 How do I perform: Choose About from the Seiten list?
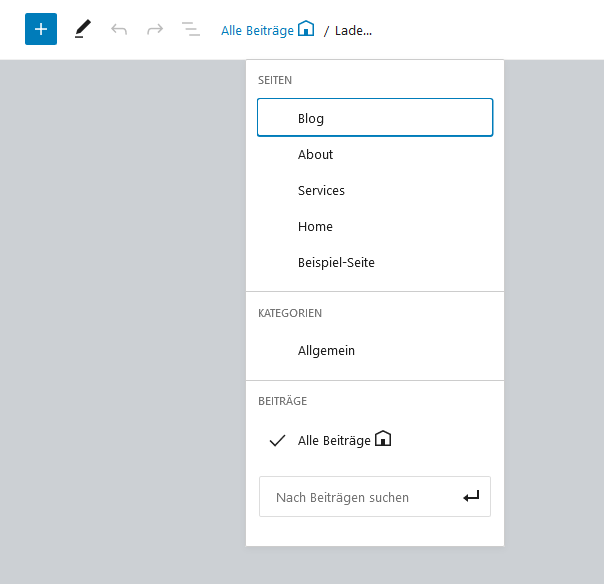point(375,154)
